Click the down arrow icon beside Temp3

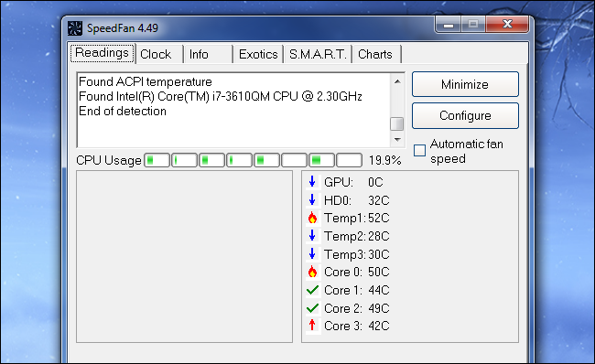(312, 253)
